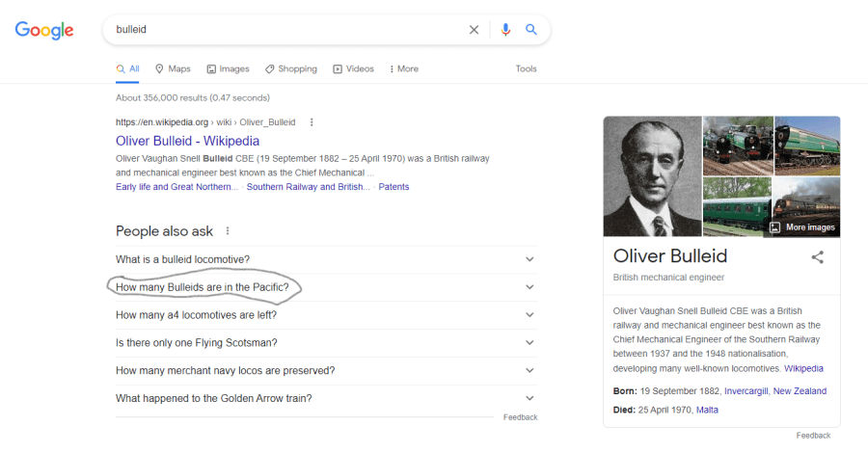Open More images in knowledge panel
The width and height of the screenshot is (868, 453).
(802, 227)
